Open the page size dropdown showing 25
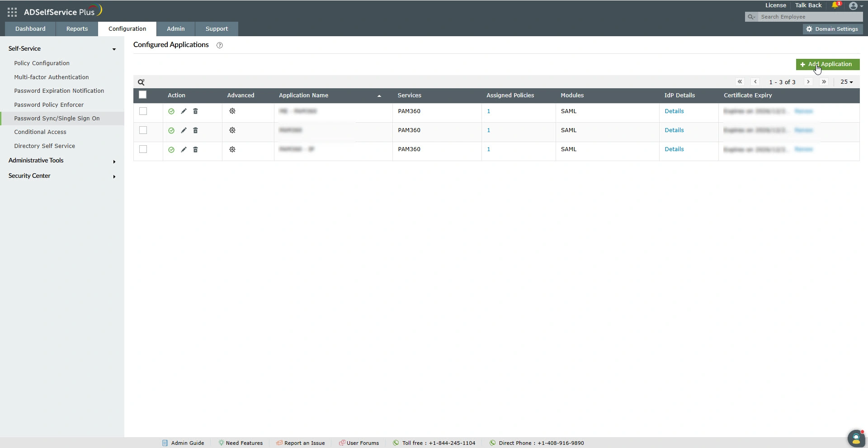The width and height of the screenshot is (868, 448). tap(846, 82)
